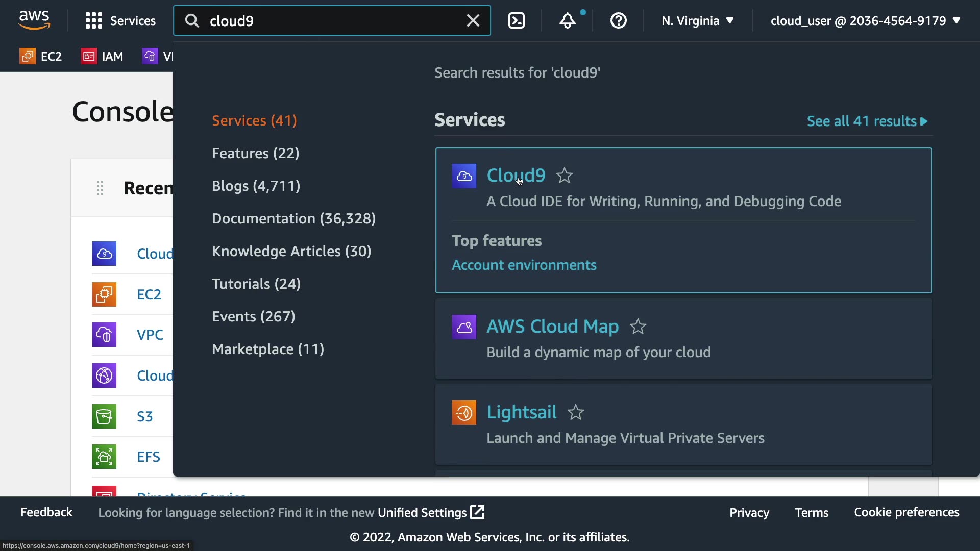
Task: Open the CloudShell terminal icon
Action: (x=517, y=21)
